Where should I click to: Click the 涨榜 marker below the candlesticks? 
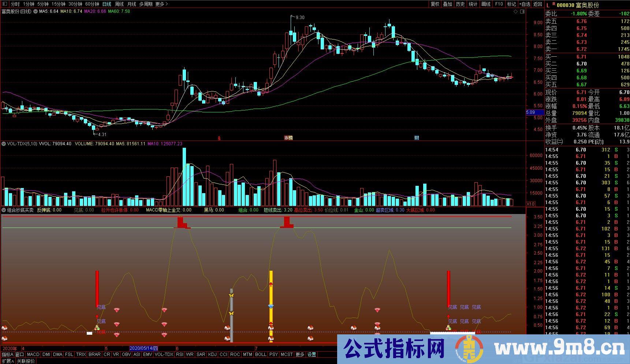pos(288,138)
